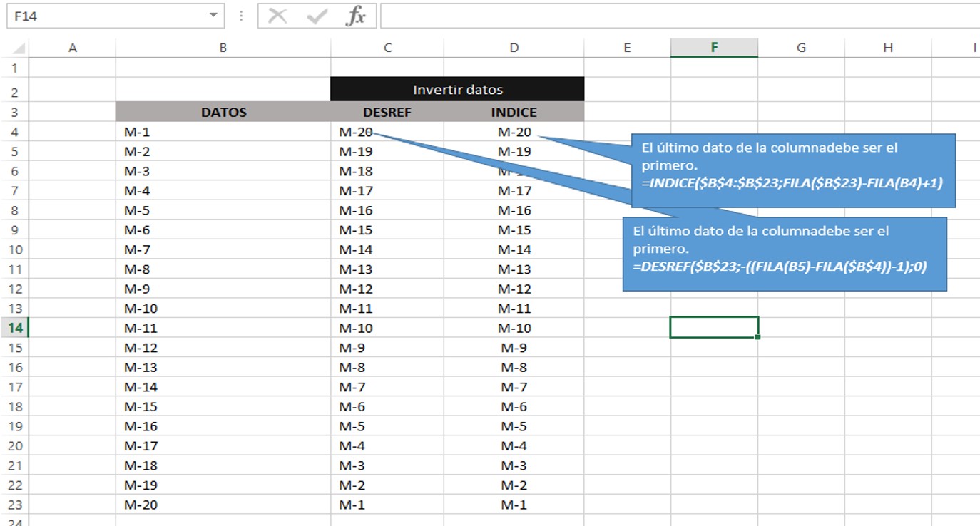Expand the Name Box dropdown arrow
This screenshot has height=526, width=980.
pos(213,16)
